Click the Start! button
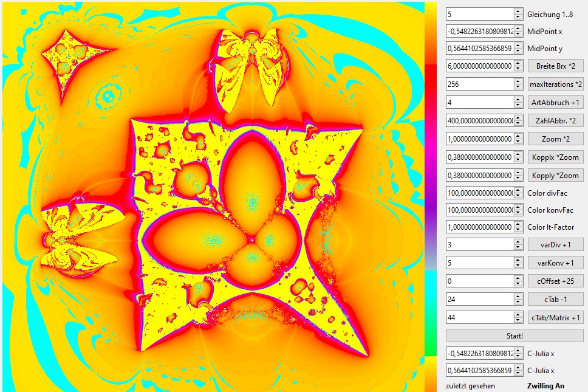This screenshot has height=392, width=588. point(514,335)
